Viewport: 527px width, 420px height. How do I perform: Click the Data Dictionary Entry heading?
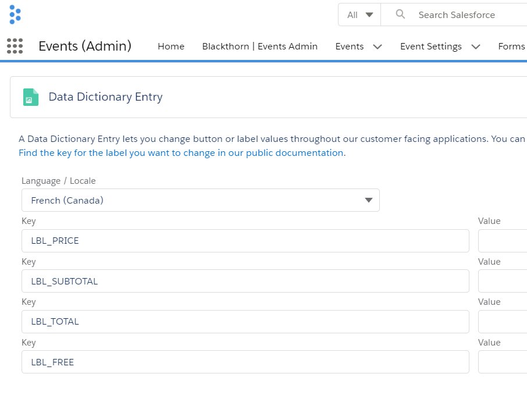point(105,97)
